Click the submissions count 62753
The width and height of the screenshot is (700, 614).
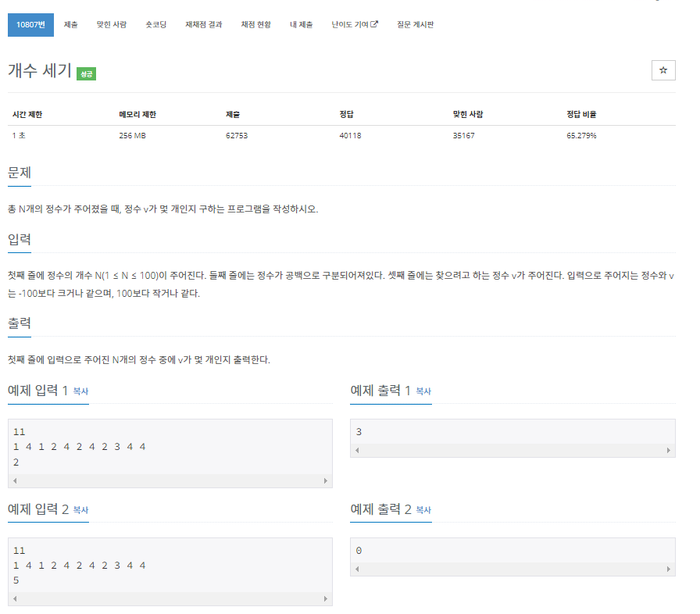point(237,136)
